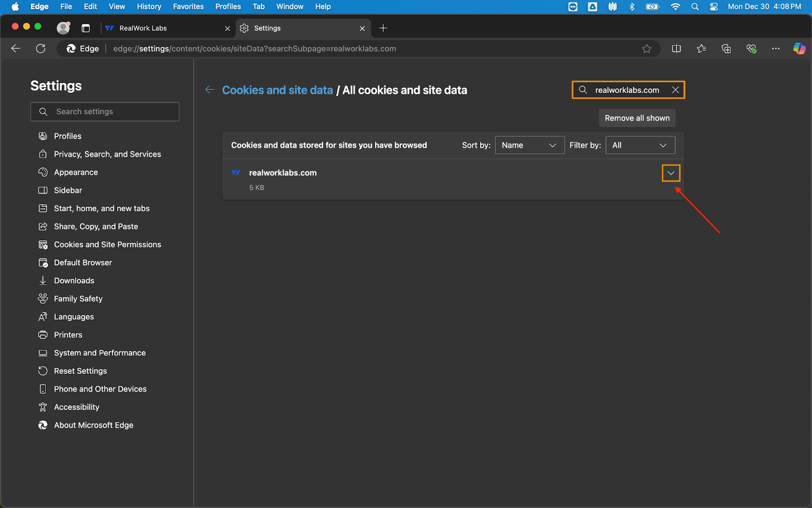Click the Cookies and site data breadcrumb link
812x508 pixels.
coord(278,90)
